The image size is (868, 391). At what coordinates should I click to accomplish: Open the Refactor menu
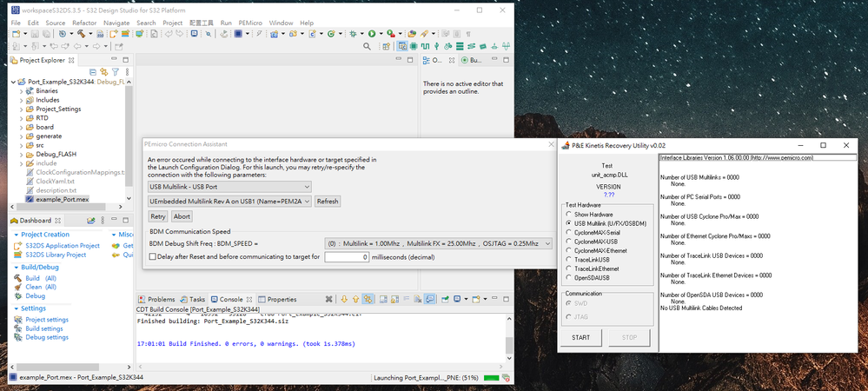coord(84,23)
